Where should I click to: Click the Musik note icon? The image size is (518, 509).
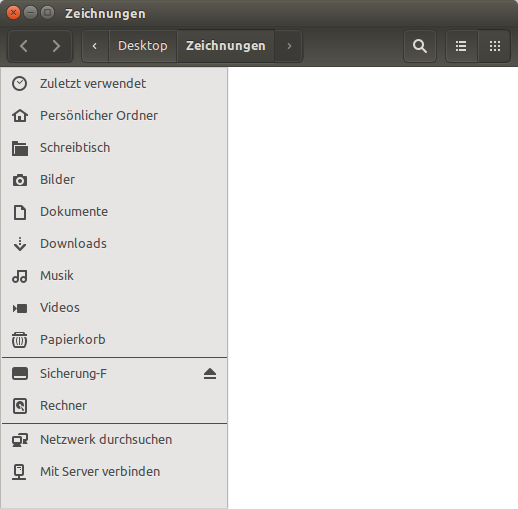pyautogui.click(x=20, y=276)
